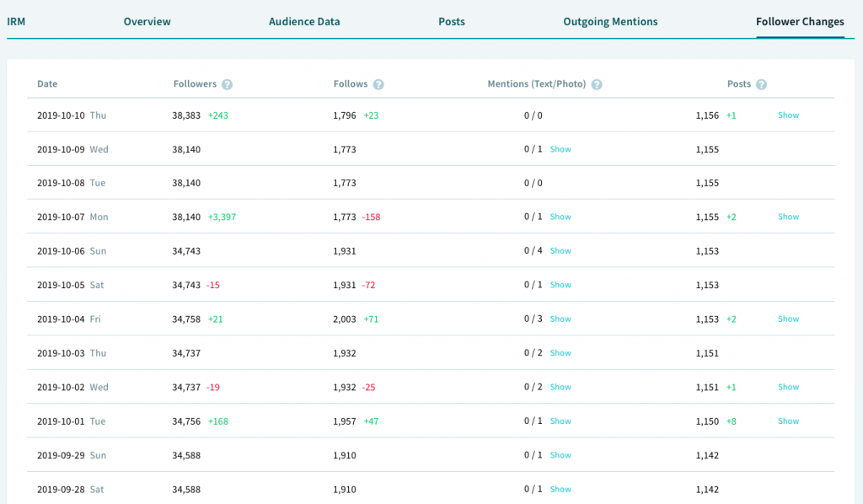
Task: Show the 4 mentions on 2019-10-06
Action: click(560, 251)
